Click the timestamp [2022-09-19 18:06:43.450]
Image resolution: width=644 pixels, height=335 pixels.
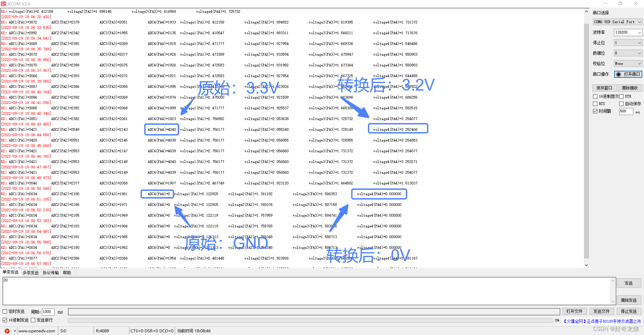tap(26, 124)
